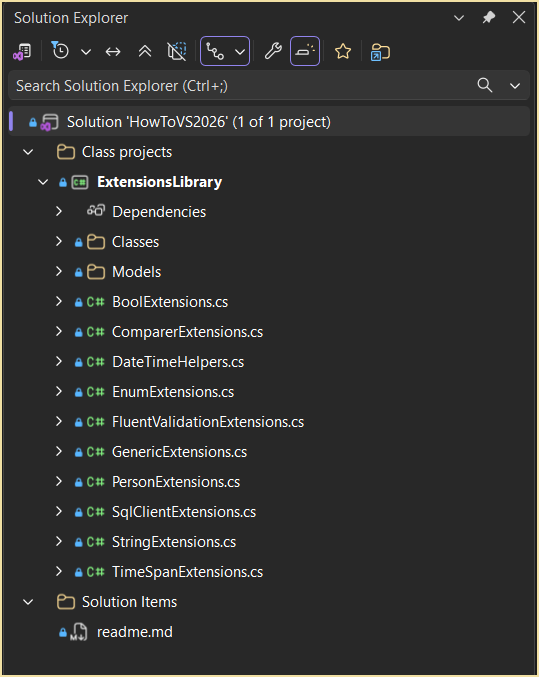Collapse the ExtensionsLibrary project
Image resolution: width=539 pixels, height=677 pixels.
pyautogui.click(x=43, y=182)
